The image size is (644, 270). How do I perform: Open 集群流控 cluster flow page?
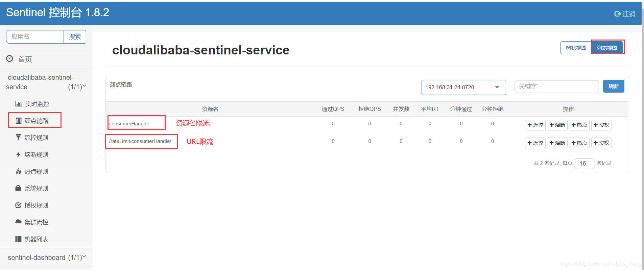[x=36, y=222]
